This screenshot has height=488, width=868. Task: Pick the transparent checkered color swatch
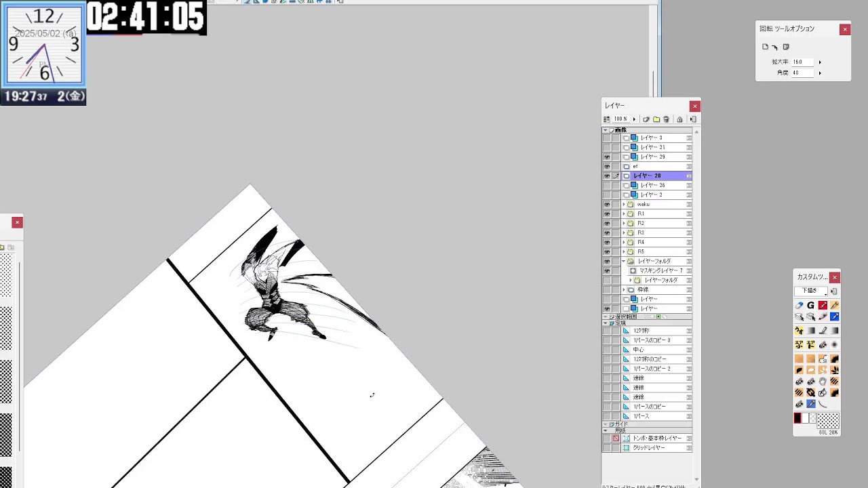pyautogui.click(x=812, y=418)
